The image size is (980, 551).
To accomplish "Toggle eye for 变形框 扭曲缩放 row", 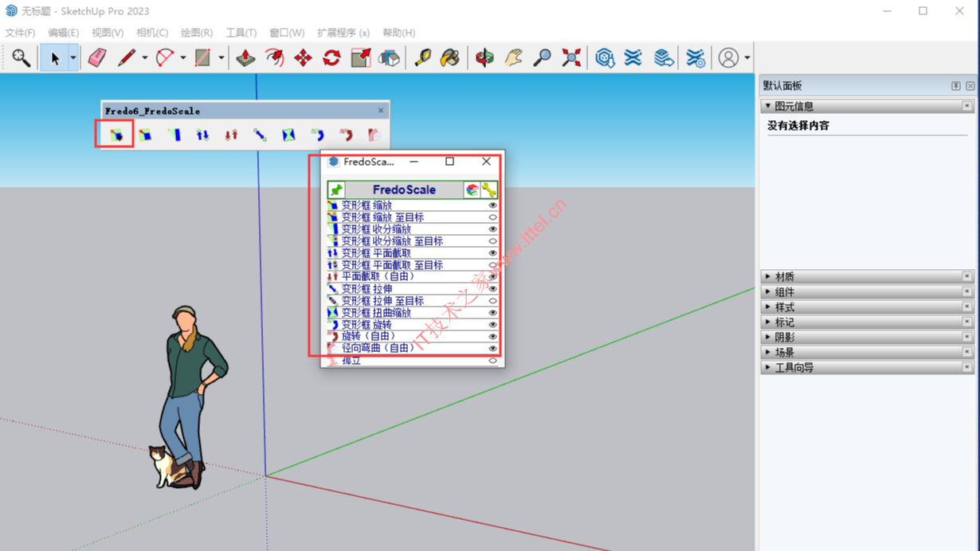I will (x=492, y=313).
